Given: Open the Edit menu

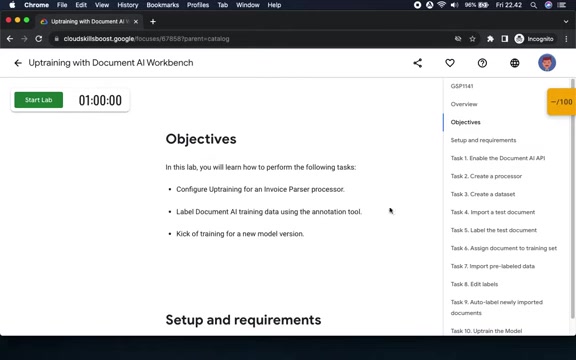Looking at the screenshot, I should coord(81,5).
